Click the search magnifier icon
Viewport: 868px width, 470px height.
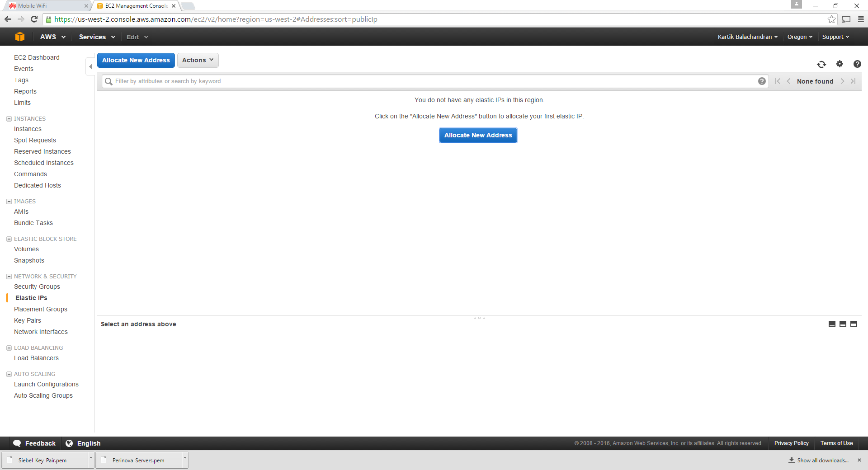tap(108, 81)
